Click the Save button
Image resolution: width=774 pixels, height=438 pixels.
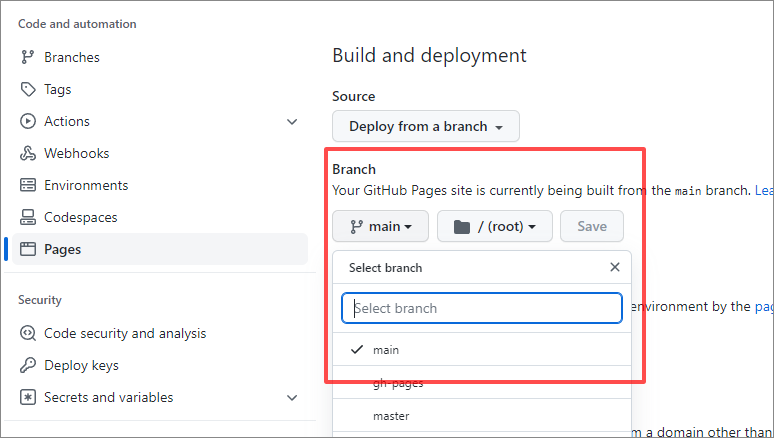[x=592, y=227]
